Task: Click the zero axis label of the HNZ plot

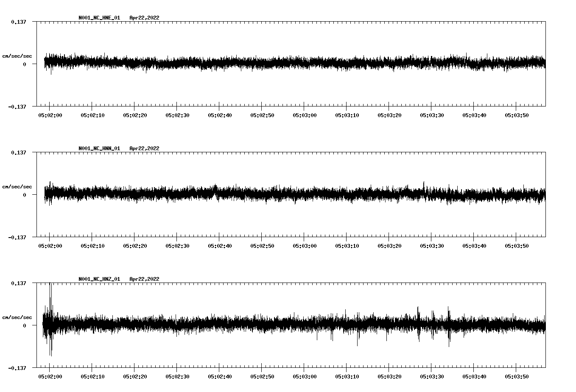Action: pos(25,325)
